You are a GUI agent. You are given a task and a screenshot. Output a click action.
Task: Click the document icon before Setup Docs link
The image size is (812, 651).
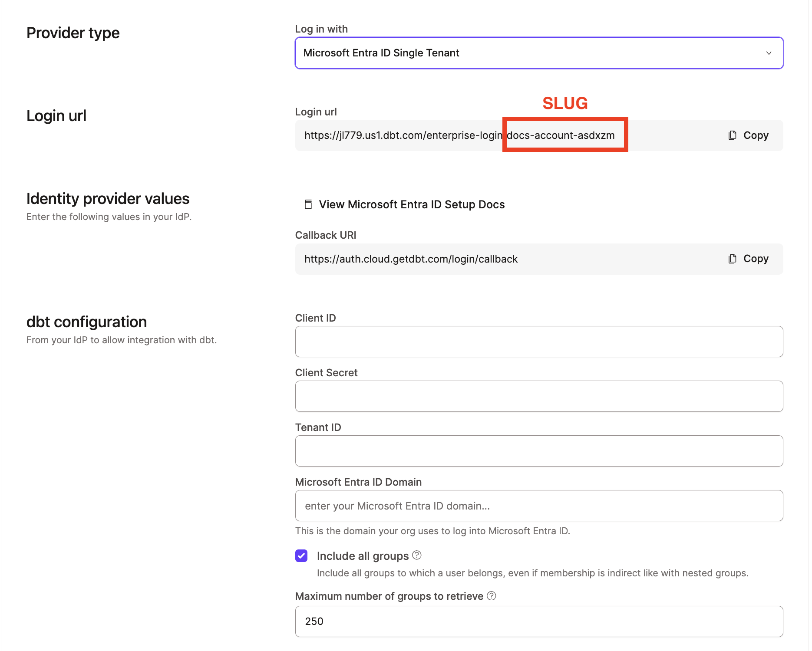(x=308, y=204)
